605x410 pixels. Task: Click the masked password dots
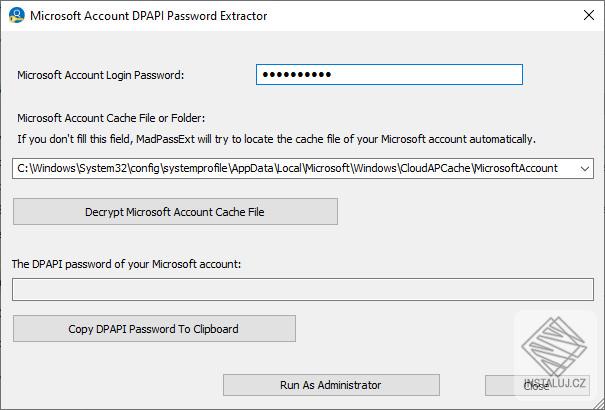(x=296, y=75)
